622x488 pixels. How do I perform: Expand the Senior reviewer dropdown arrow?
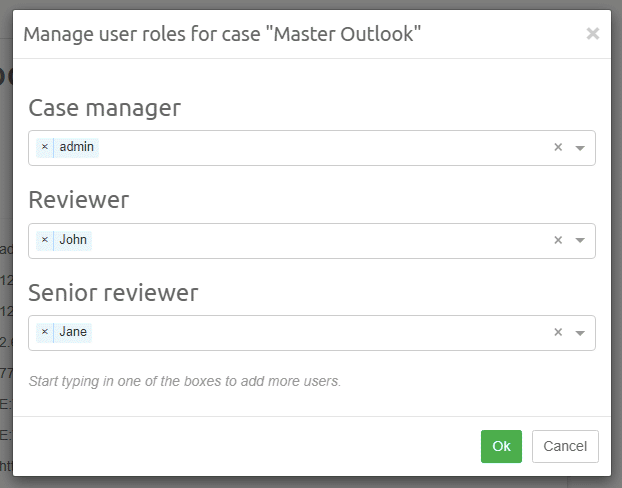(x=580, y=334)
